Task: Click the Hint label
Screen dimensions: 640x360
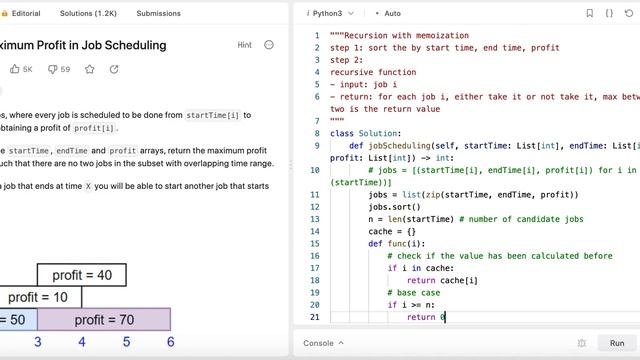Action: 244,45
